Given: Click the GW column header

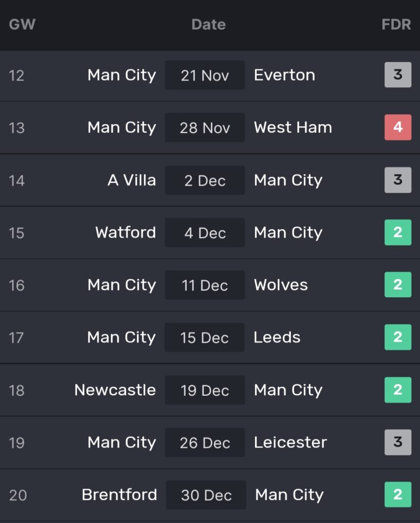Looking at the screenshot, I should pos(22,25).
